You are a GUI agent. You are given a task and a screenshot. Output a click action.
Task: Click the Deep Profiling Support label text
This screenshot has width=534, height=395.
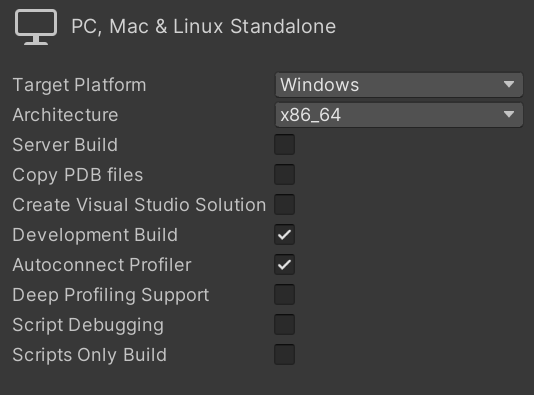coord(111,295)
